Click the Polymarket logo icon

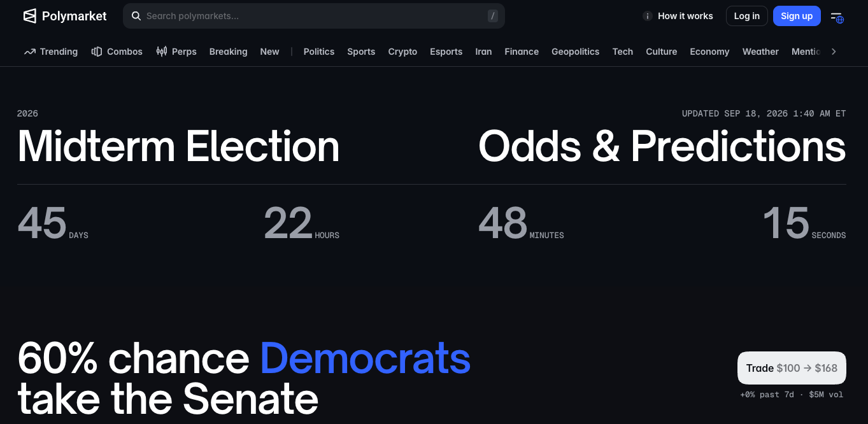(x=30, y=16)
